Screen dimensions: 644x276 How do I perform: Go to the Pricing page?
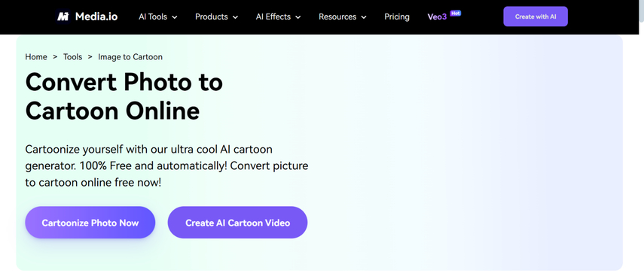click(397, 17)
